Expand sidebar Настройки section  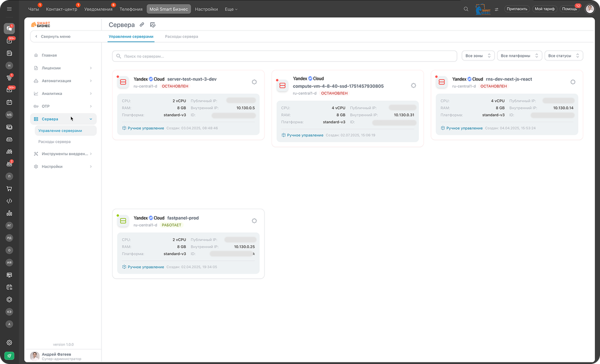click(x=63, y=167)
